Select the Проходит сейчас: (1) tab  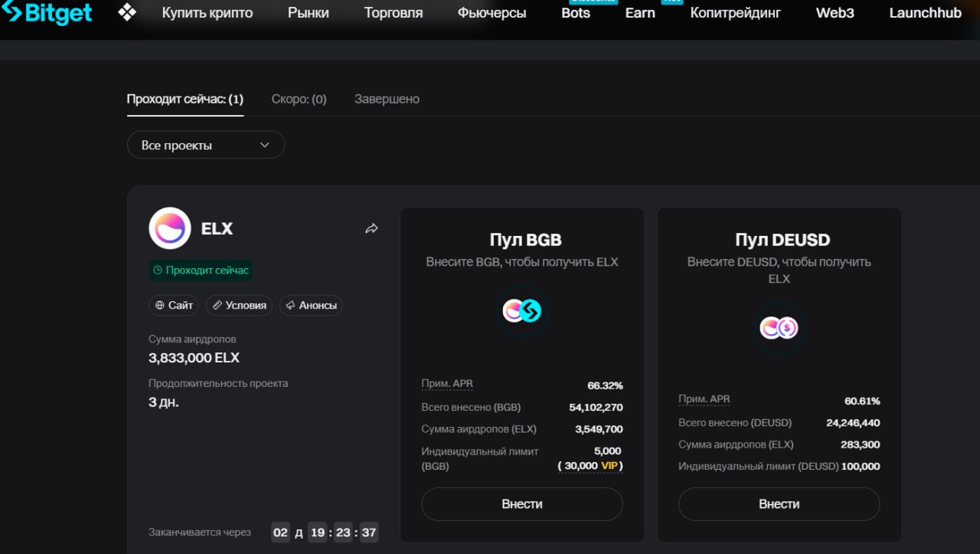point(185,99)
